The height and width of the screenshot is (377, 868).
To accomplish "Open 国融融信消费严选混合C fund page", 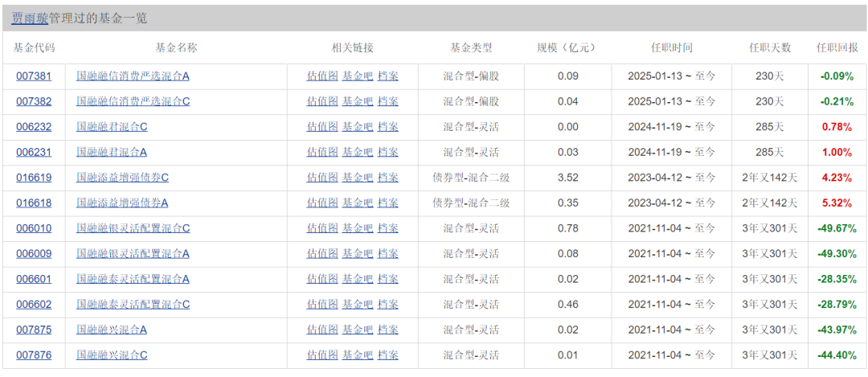I will (x=133, y=101).
